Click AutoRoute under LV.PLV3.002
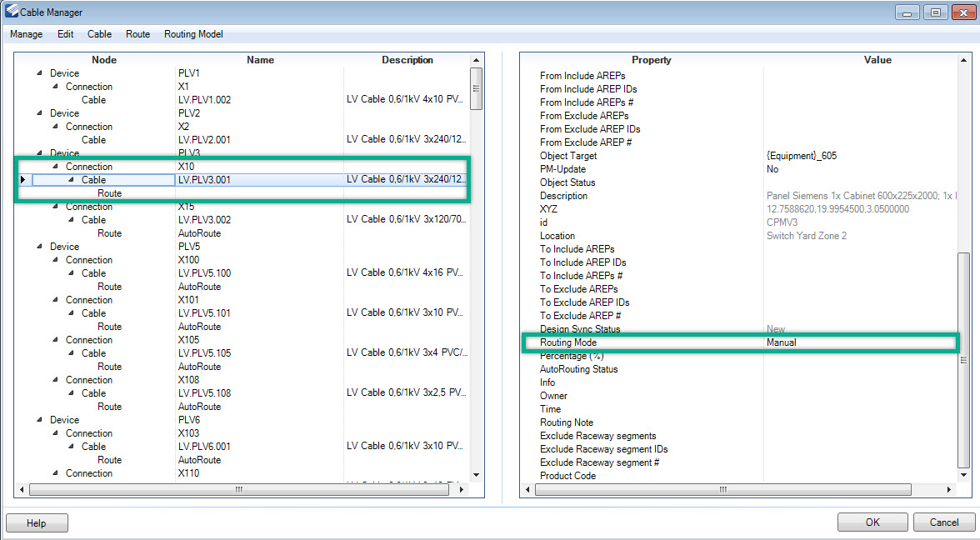980x540 pixels. pos(199,233)
